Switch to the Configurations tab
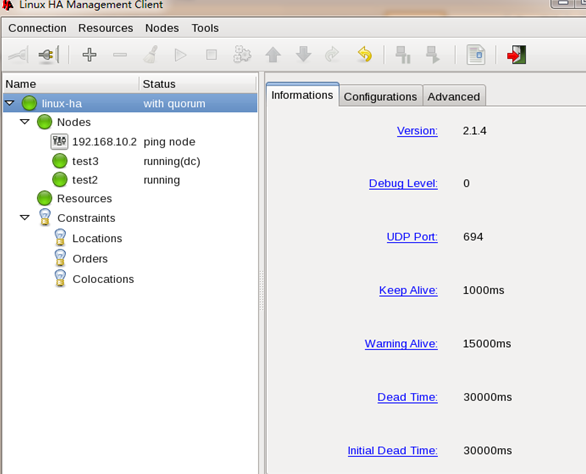 [380, 96]
